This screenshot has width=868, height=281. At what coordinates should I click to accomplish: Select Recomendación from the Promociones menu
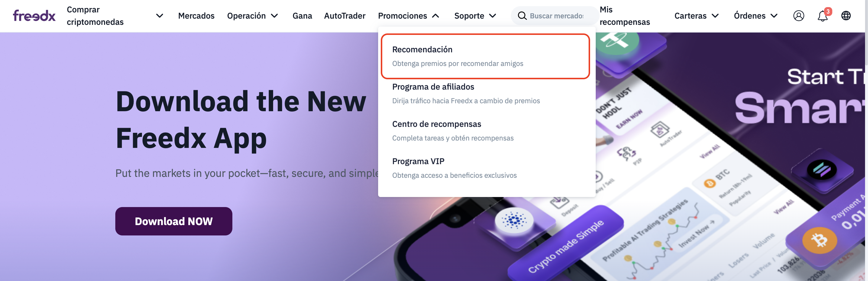[485, 56]
